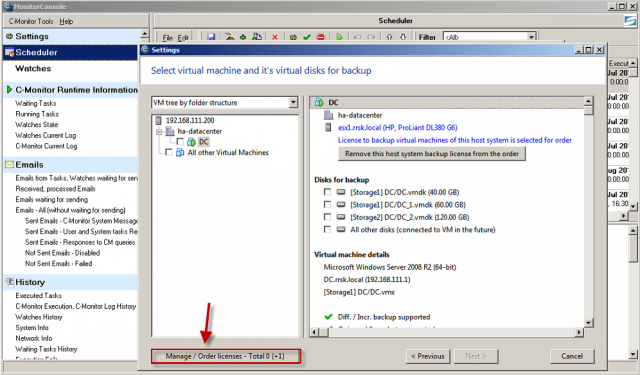Open the Filter All dropdown

(x=531, y=37)
